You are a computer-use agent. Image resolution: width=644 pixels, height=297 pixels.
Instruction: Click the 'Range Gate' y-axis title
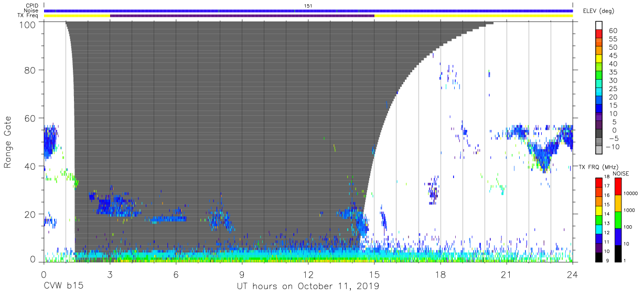8,142
